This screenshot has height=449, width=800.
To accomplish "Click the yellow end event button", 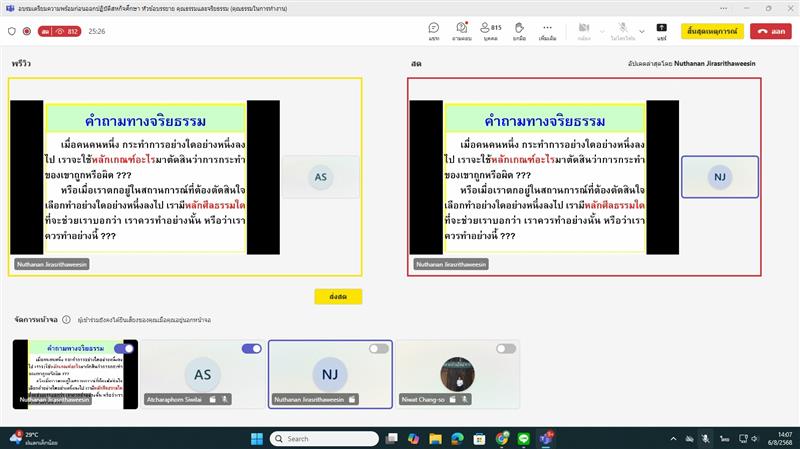I will click(x=713, y=31).
